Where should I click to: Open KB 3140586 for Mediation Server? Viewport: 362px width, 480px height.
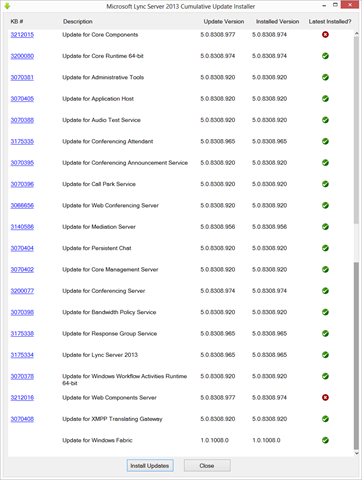(22, 227)
